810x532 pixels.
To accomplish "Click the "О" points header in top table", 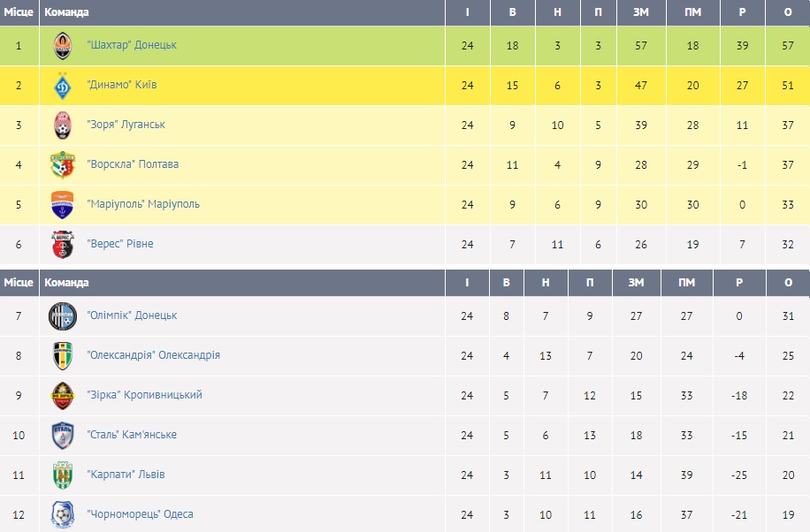I will pyautogui.click(x=788, y=12).
